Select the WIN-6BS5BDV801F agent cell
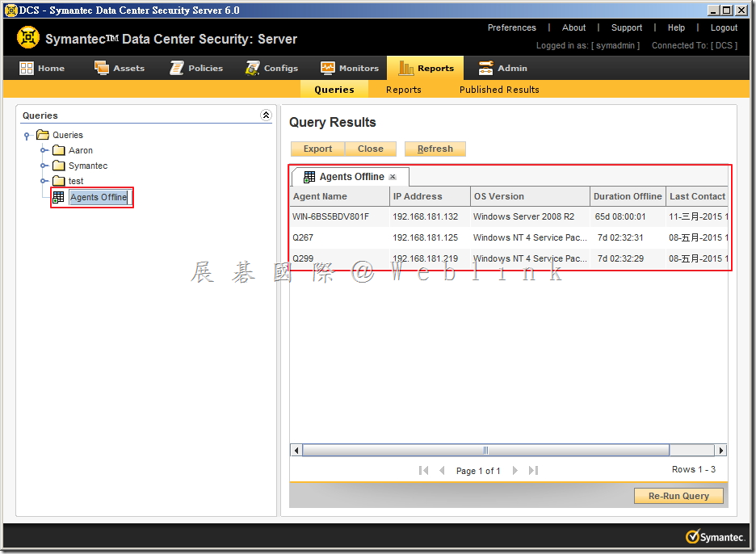Screen dimensions: 756x554 340,216
